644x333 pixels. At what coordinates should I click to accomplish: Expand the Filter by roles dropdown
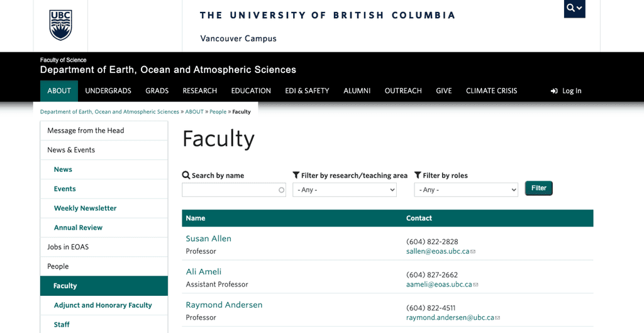coord(466,190)
